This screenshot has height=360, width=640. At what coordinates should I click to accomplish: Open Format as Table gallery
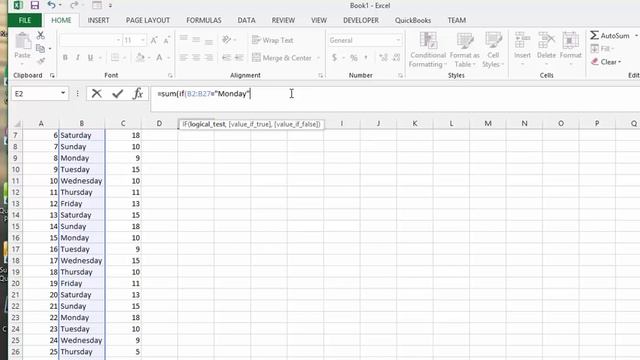tap(464, 50)
